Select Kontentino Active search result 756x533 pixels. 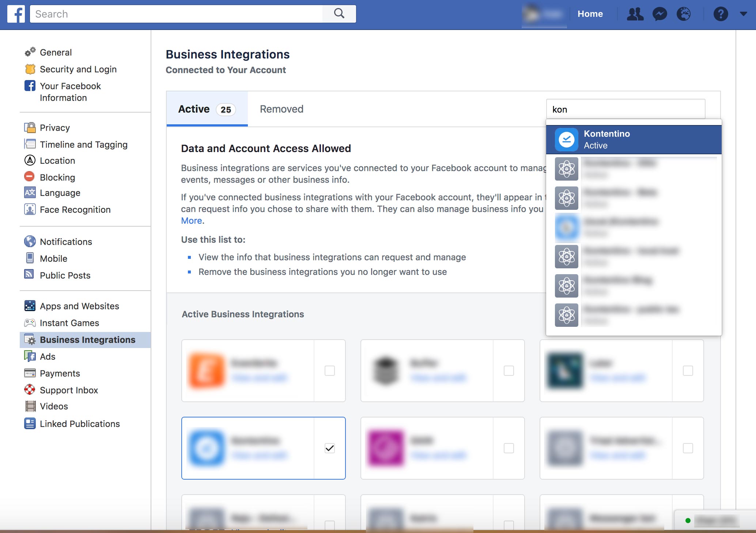pos(634,139)
